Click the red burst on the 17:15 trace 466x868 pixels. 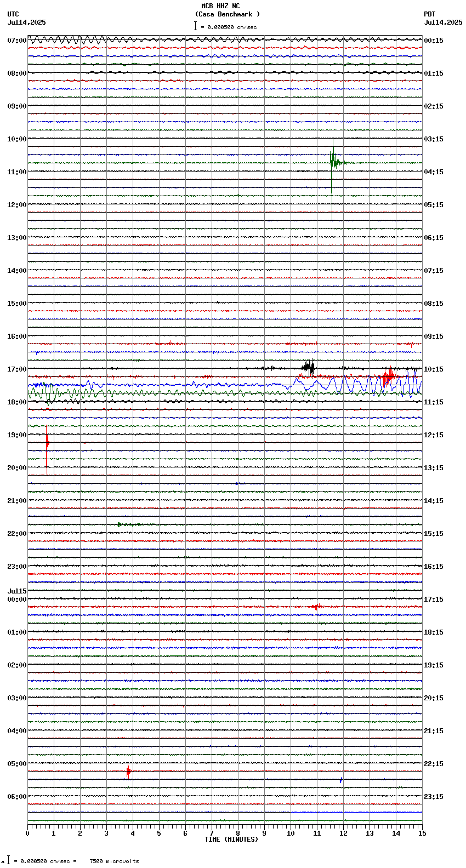(389, 376)
